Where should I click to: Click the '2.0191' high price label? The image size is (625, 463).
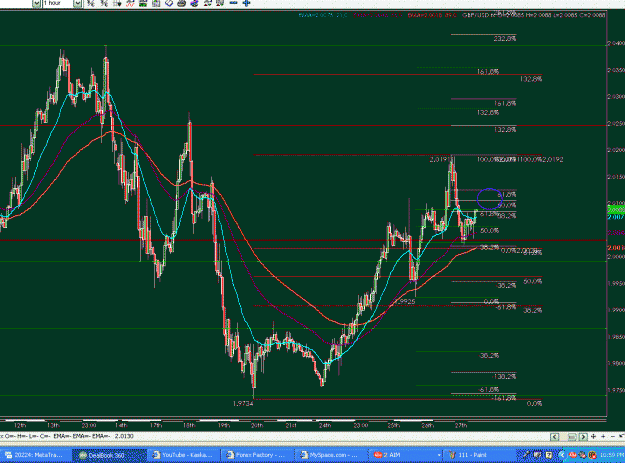tap(440, 160)
